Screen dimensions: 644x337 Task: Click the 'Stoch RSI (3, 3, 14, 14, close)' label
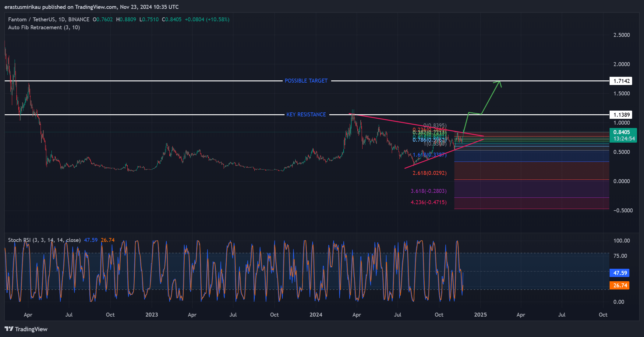[44, 240]
